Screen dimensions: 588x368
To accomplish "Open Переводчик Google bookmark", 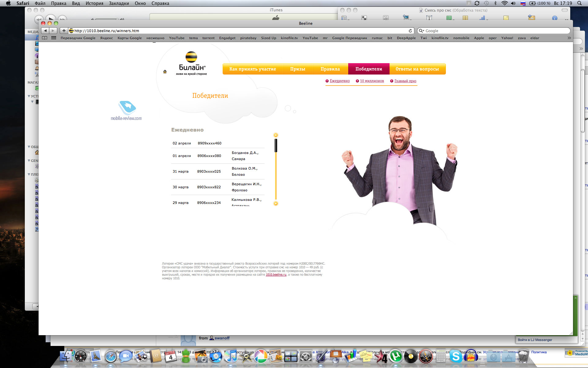I will pyautogui.click(x=78, y=38).
